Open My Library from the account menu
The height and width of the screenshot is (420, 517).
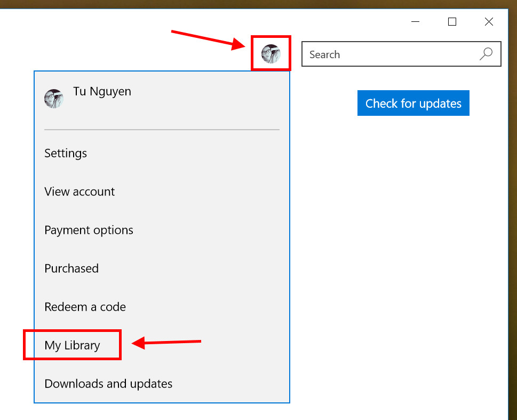[x=71, y=345]
